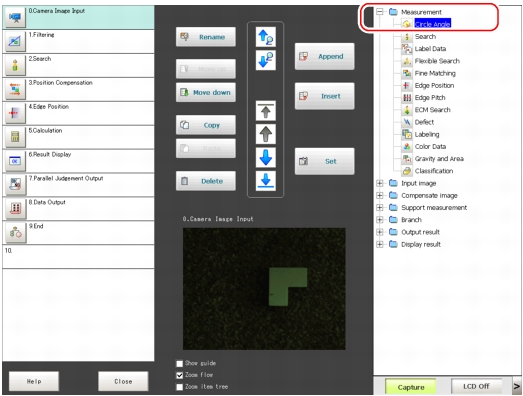Image resolution: width=523 pixels, height=396 pixels.
Task: Click the search downward arrow icon
Action: point(266,60)
